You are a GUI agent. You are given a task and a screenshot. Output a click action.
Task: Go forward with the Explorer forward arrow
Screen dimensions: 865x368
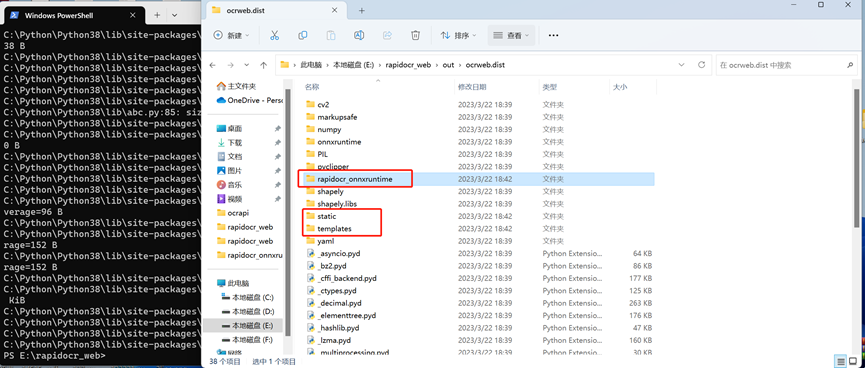pos(231,65)
